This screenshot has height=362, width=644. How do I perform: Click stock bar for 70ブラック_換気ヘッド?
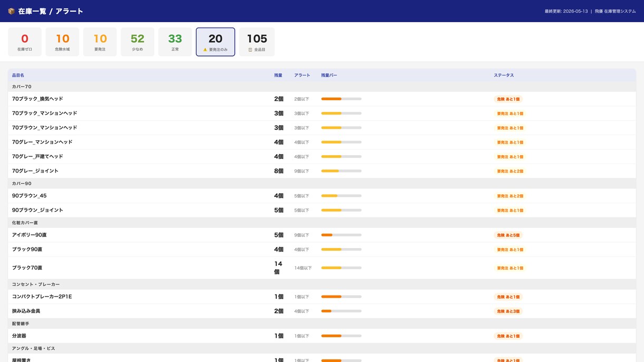tap(341, 99)
